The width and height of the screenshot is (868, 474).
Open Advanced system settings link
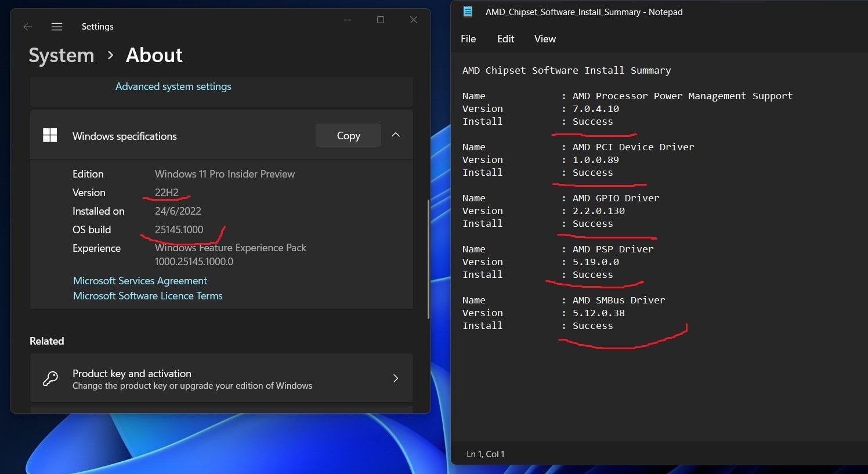click(x=173, y=86)
